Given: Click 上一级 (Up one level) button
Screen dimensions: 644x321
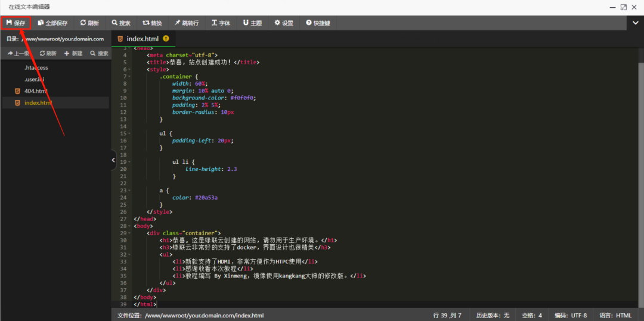Looking at the screenshot, I should tap(18, 54).
